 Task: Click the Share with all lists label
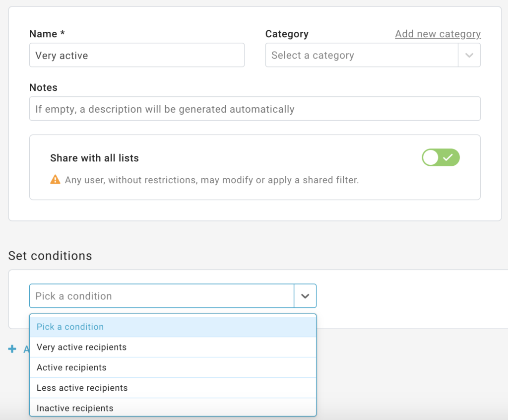click(x=94, y=158)
